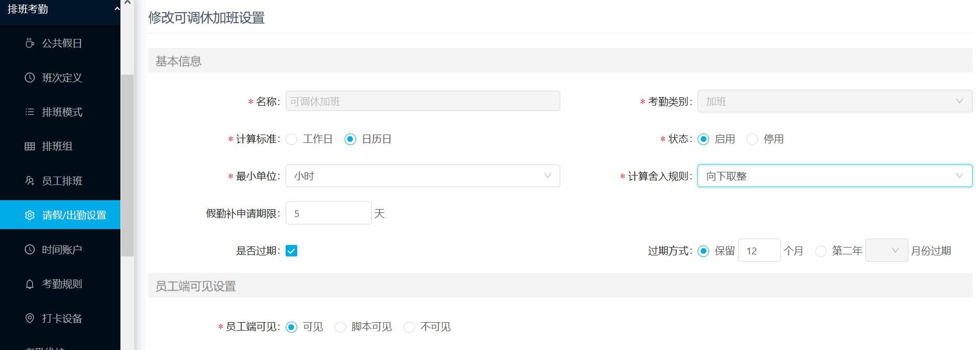Screen dimensions: 980x350
Task: Open the 第二年 month dropdown
Action: click(887, 251)
